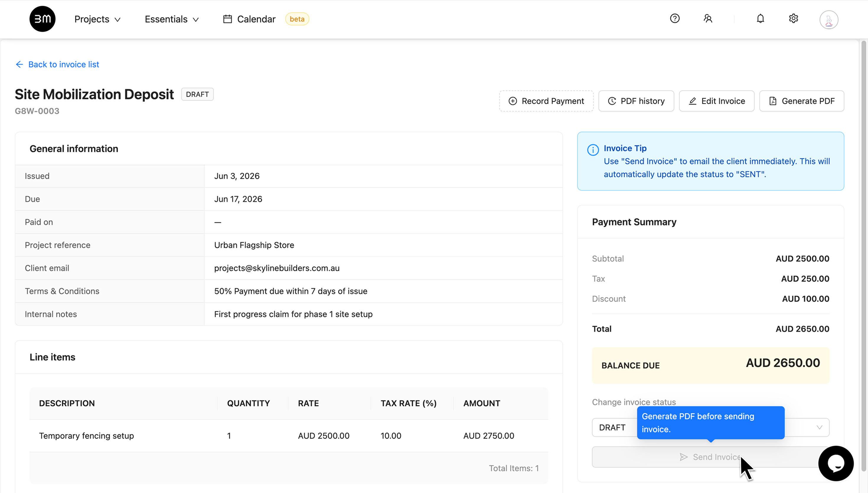Expand the Projects menu
The image size is (868, 493).
(97, 19)
